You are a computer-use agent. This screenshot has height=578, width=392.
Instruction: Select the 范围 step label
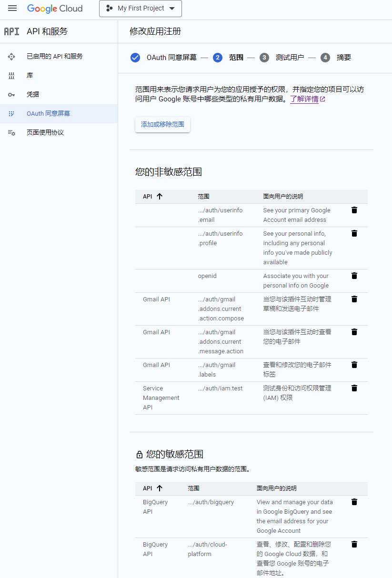pos(236,58)
